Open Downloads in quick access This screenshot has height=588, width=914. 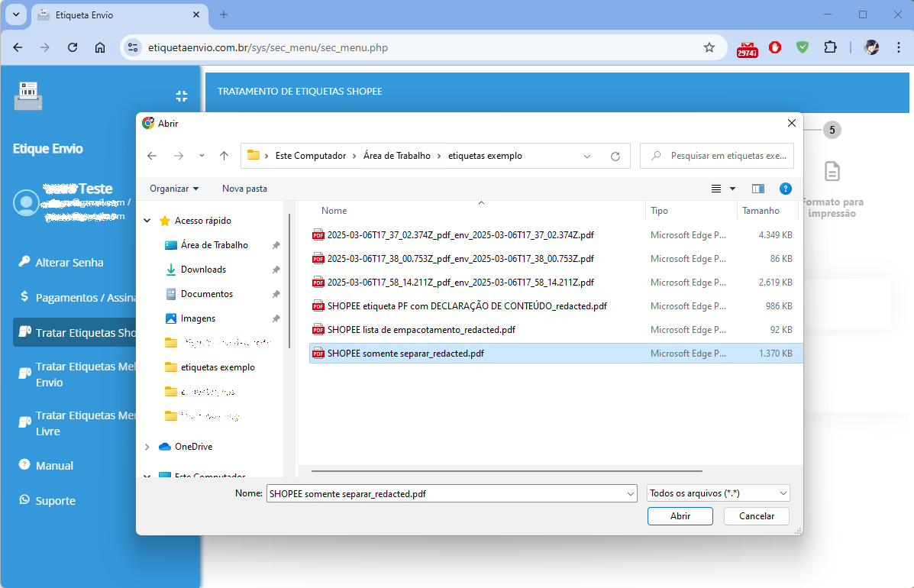203,270
